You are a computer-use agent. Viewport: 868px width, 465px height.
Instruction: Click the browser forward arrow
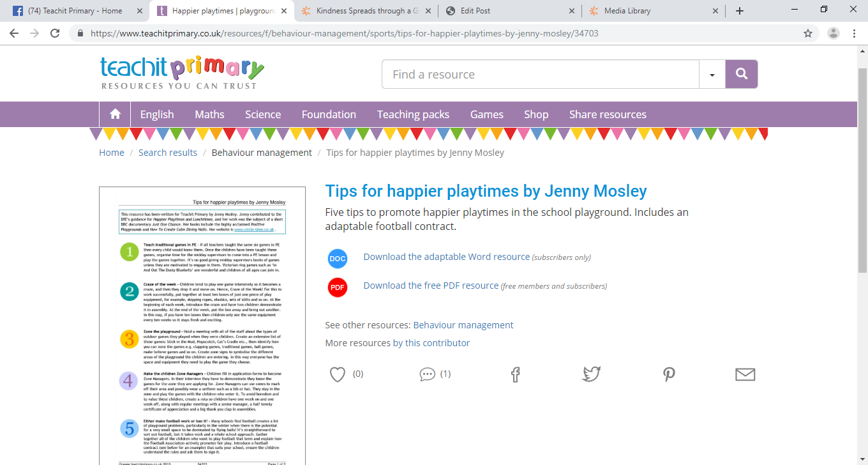[x=34, y=33]
